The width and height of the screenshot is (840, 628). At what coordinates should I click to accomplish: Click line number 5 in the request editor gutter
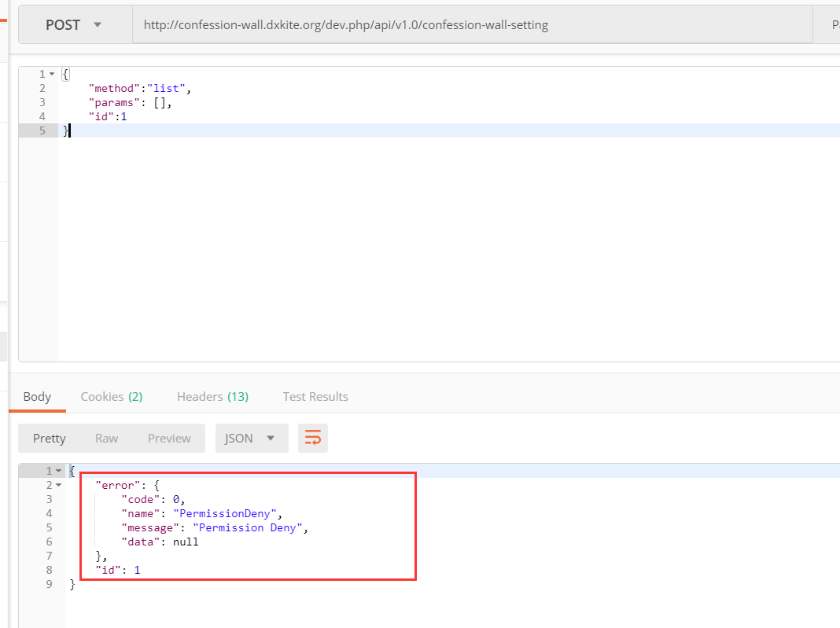(42, 130)
